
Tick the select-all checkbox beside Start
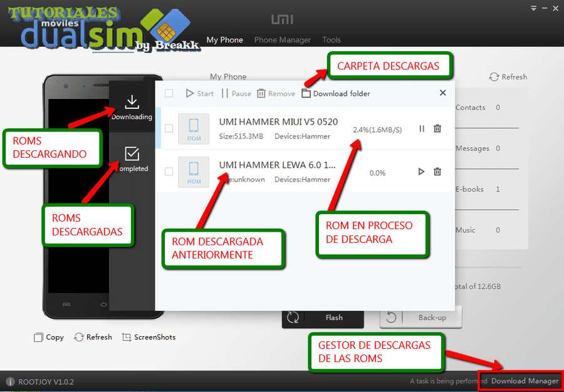pos(169,93)
